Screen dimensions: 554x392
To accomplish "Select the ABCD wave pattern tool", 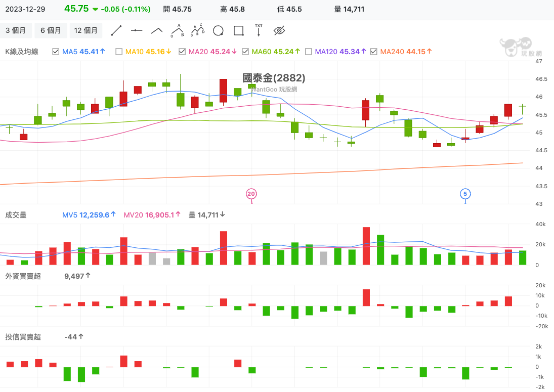I will tap(197, 31).
